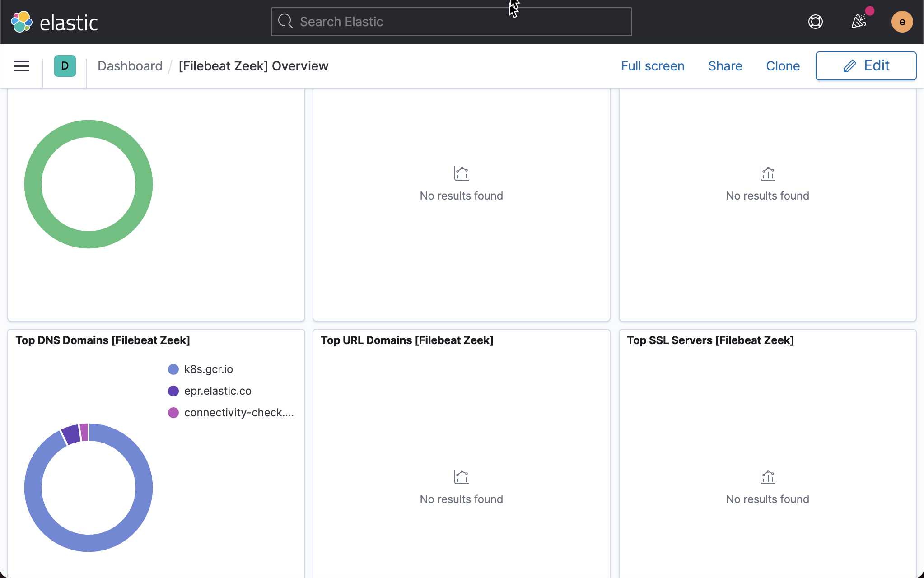Toggle the k8s.gcr.io legend entry

click(208, 369)
